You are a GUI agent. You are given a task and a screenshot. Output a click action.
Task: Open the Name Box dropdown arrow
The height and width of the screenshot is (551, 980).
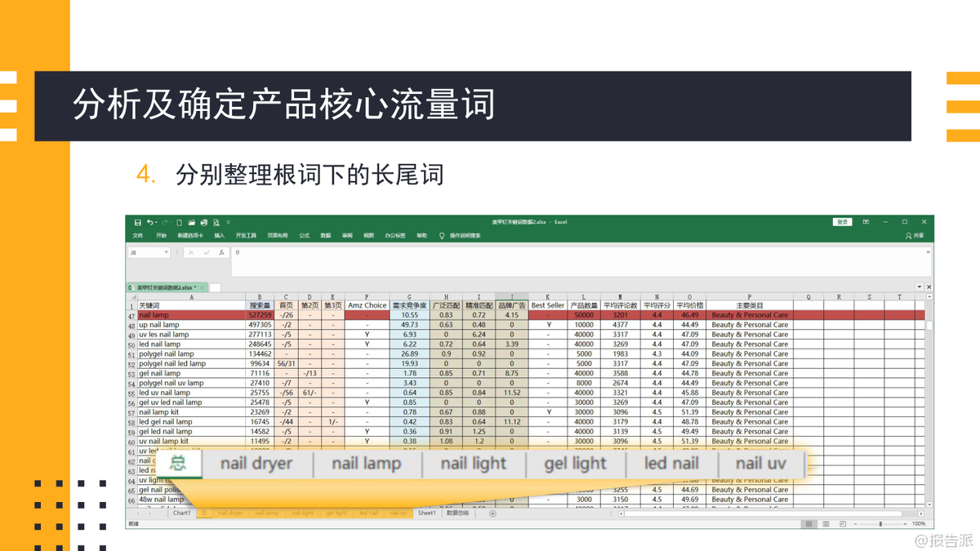[167, 253]
